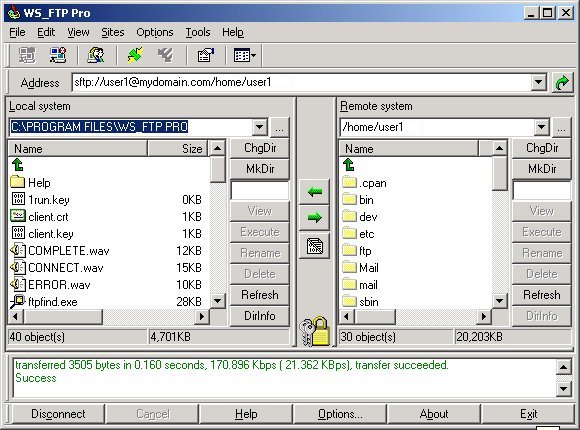Click the local file mask input field
580x430 pixels.
pyautogui.click(x=260, y=190)
